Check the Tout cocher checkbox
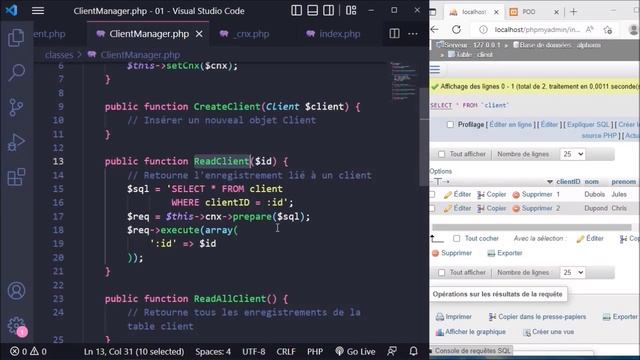 (457, 238)
